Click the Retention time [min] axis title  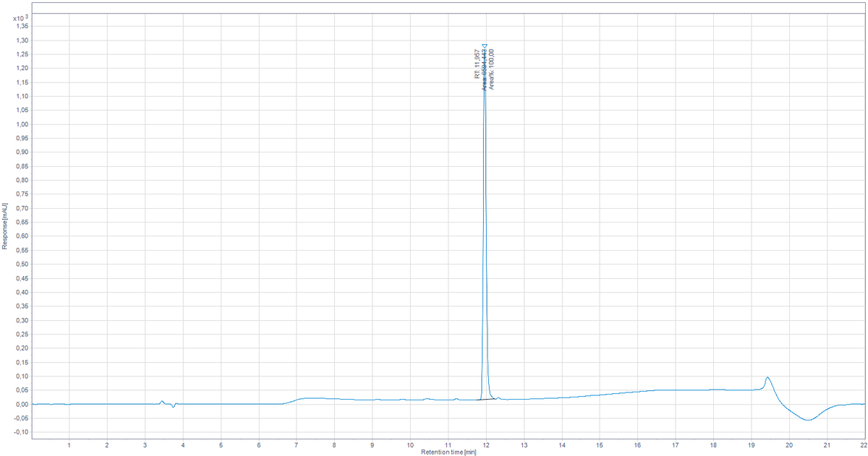coord(448,452)
